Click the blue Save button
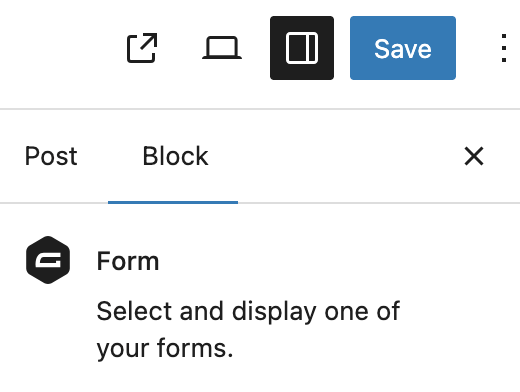The width and height of the screenshot is (520, 392). tap(403, 48)
